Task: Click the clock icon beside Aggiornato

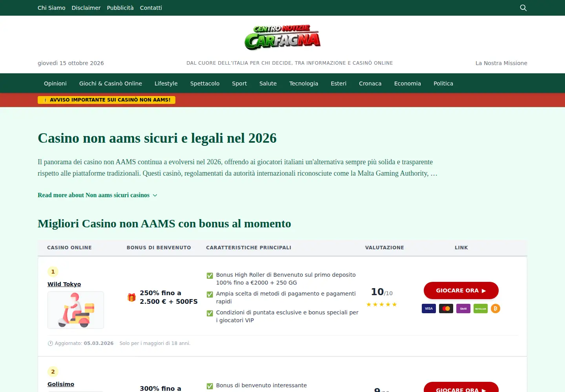Action: (x=50, y=343)
